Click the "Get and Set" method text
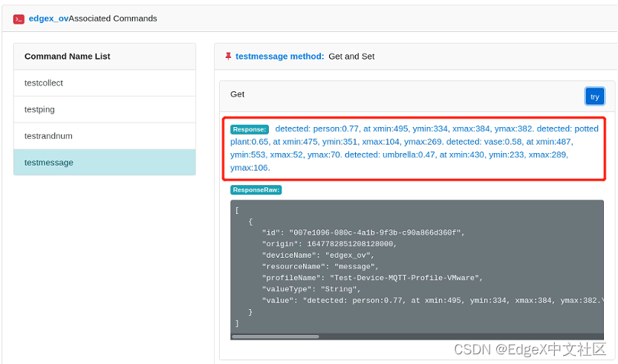The image size is (618, 364). coord(351,56)
